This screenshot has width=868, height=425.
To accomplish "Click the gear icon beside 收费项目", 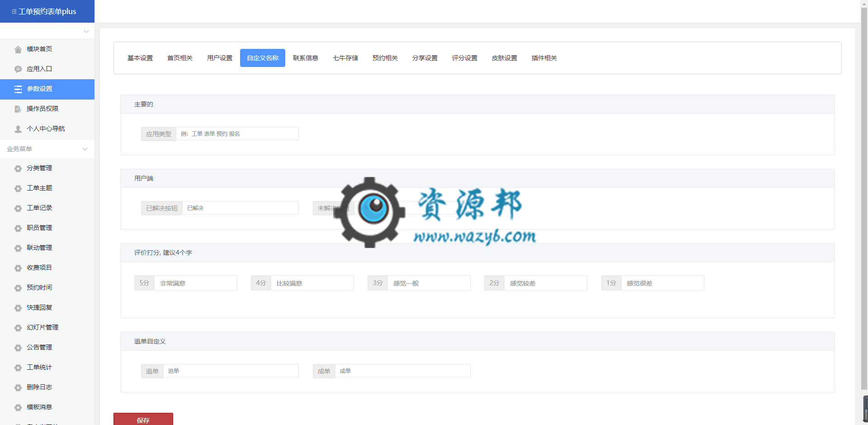I will 18,268.
